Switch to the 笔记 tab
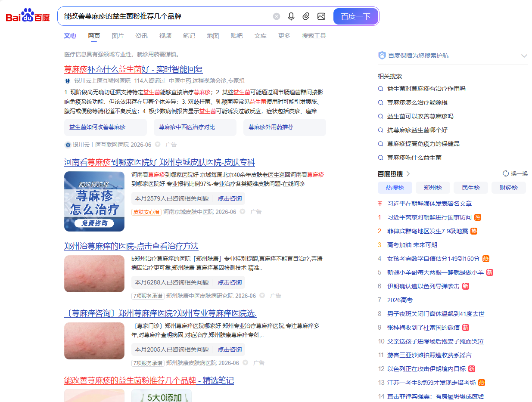 [x=189, y=36]
